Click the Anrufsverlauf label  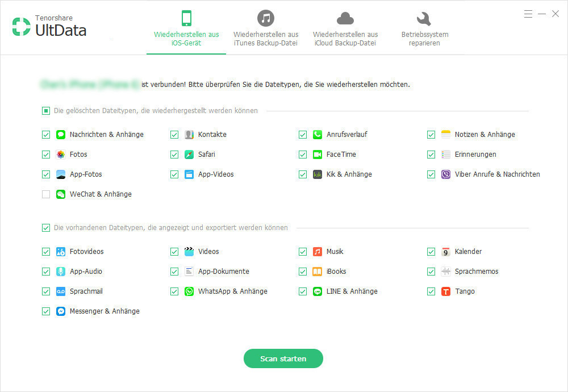tap(346, 135)
